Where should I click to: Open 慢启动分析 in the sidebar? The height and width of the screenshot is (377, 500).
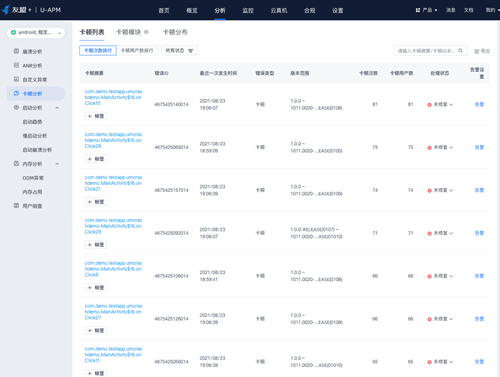35,136
